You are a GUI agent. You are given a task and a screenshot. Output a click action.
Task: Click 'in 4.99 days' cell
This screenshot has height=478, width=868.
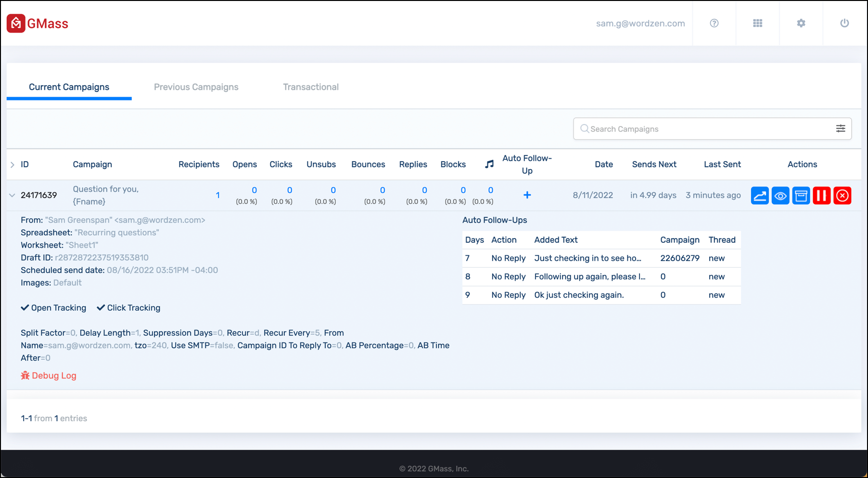[653, 195]
